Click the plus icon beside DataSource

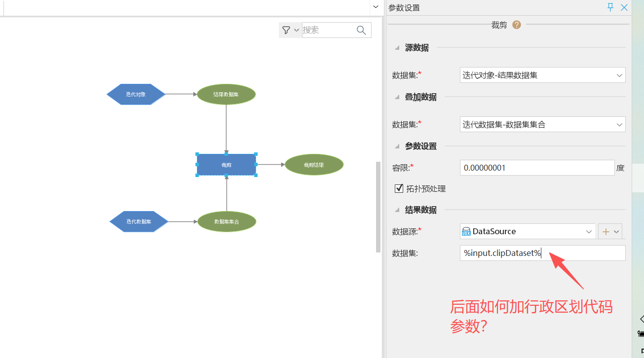pos(606,231)
